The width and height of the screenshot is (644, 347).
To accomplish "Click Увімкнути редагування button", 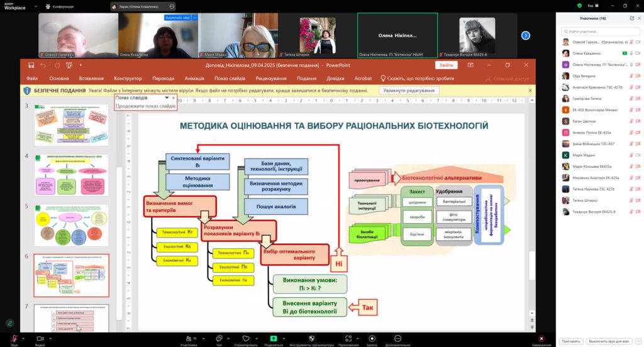I will coord(409,91).
